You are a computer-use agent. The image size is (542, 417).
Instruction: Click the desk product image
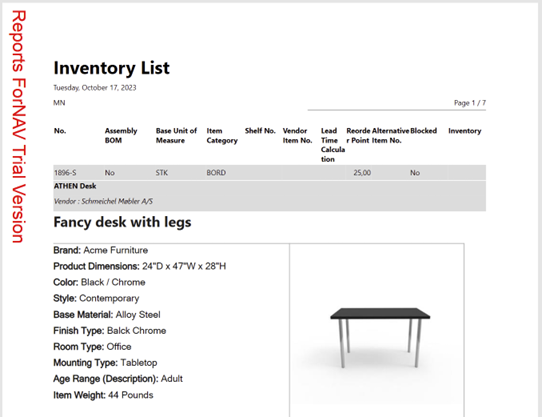pos(380,338)
